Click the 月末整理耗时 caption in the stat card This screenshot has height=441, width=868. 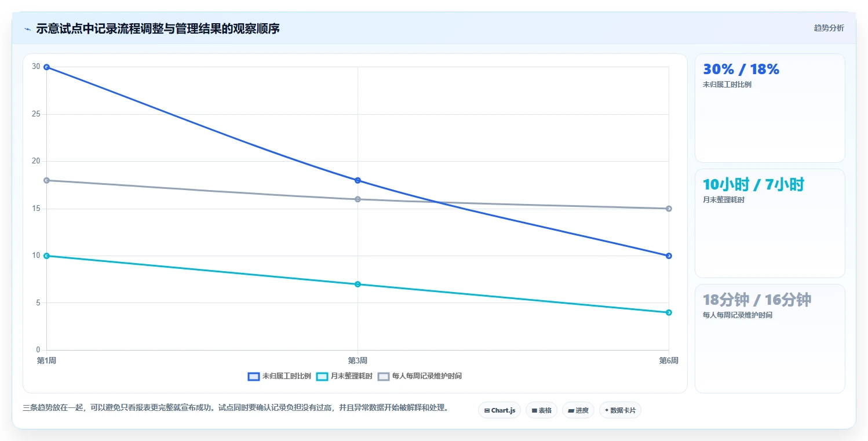pos(724,200)
